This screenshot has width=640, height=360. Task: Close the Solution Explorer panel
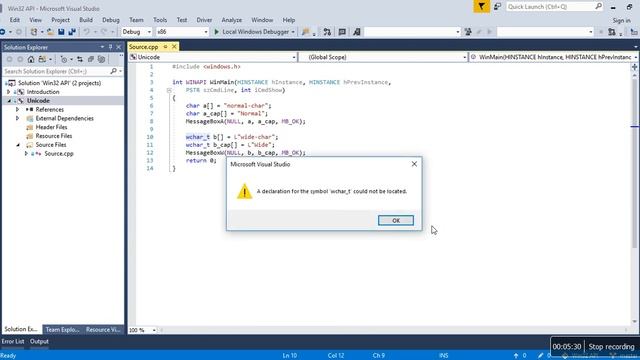click(119, 47)
